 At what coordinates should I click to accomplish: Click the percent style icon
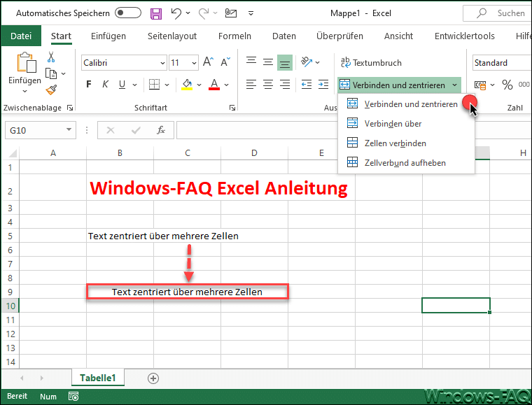(x=507, y=85)
